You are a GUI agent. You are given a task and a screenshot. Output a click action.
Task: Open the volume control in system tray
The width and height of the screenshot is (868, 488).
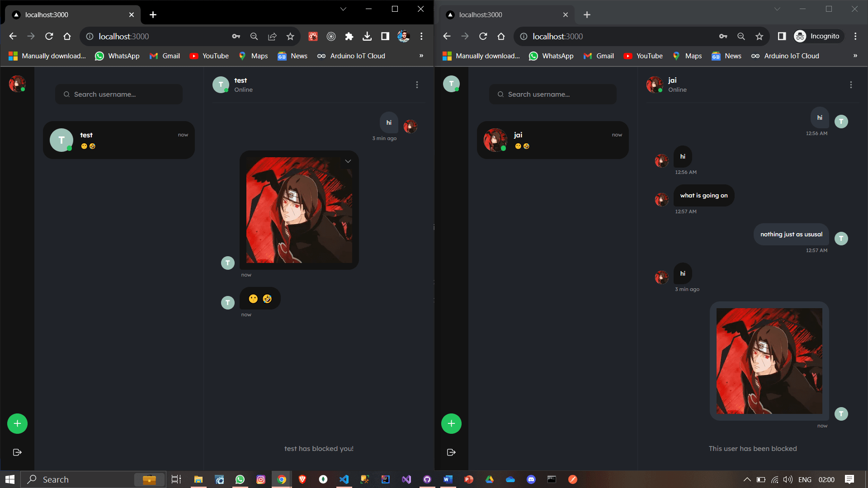788,479
